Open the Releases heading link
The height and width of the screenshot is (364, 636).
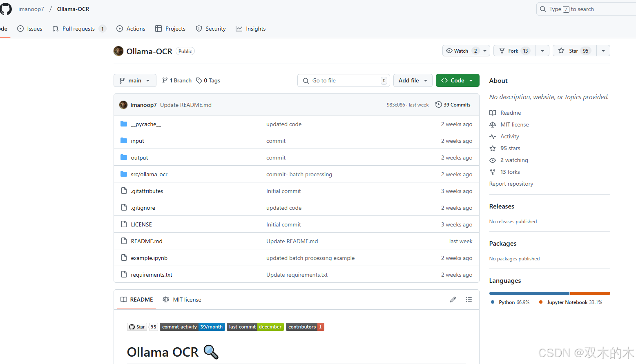502,206
